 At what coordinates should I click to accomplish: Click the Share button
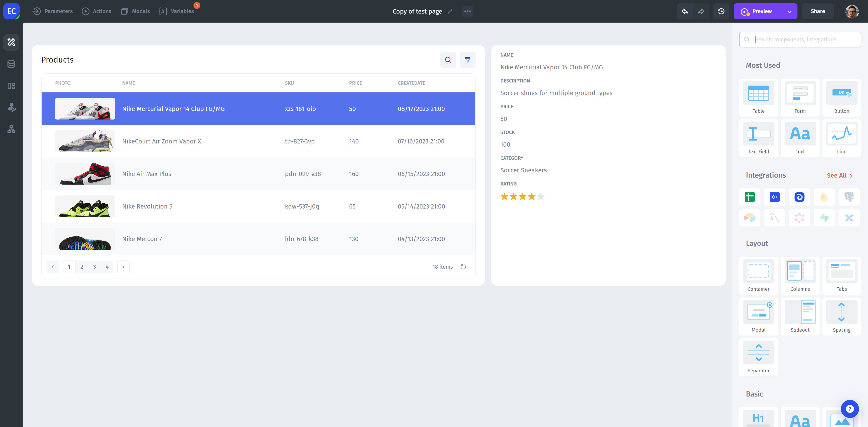817,11
